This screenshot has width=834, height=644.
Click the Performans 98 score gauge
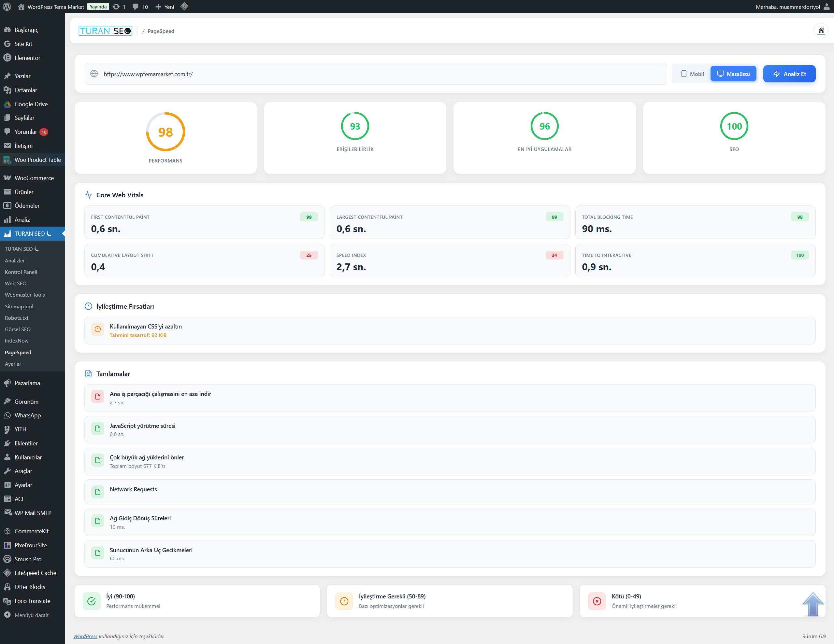coord(165,132)
